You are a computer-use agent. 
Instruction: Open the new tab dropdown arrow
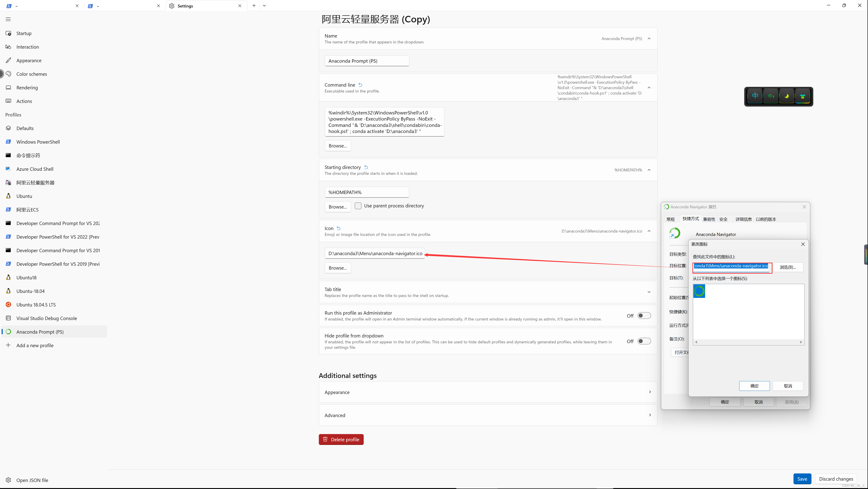click(265, 6)
